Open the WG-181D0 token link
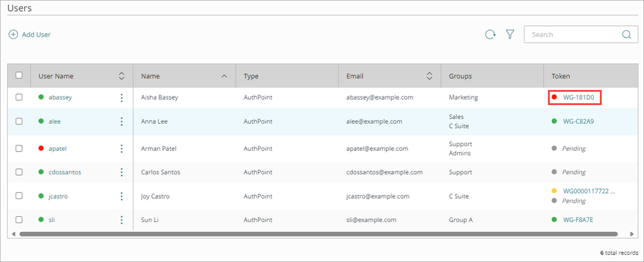 coord(578,97)
